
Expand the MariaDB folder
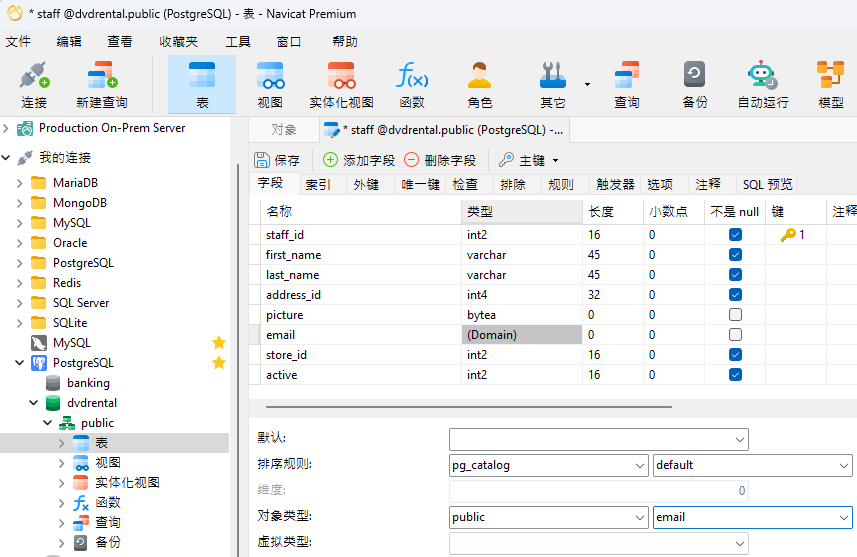(19, 183)
